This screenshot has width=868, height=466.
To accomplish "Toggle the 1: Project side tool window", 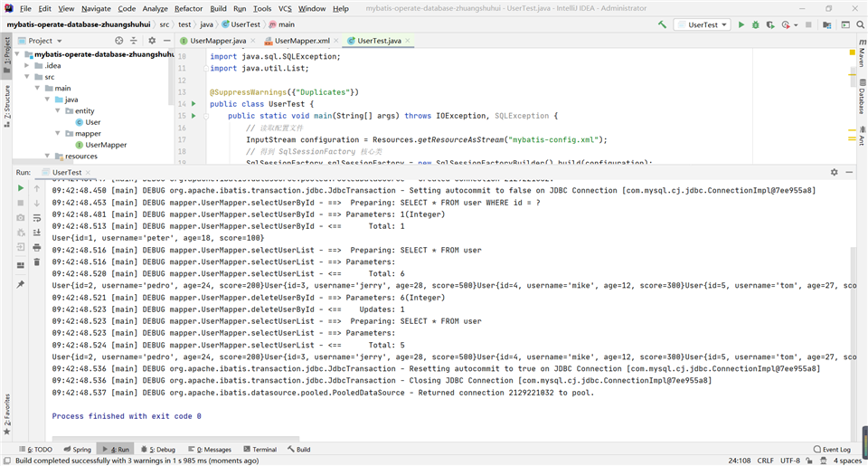I will click(x=7, y=54).
